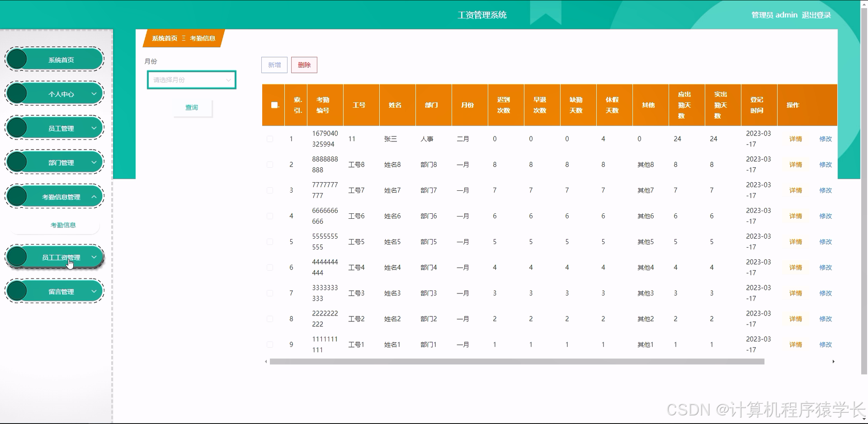Click the round icon on 留言管理 menu
868x424 pixels.
click(17, 291)
